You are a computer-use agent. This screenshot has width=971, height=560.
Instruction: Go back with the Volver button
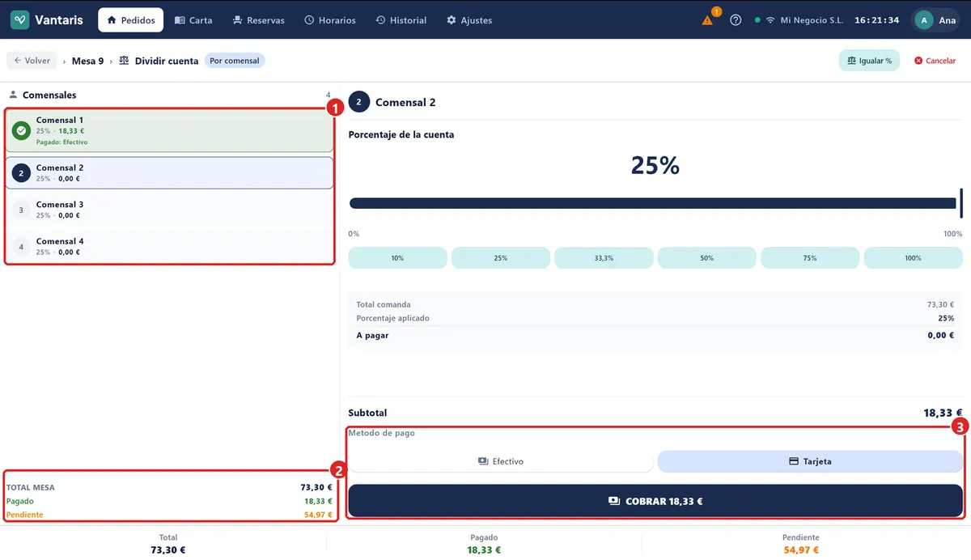point(32,61)
